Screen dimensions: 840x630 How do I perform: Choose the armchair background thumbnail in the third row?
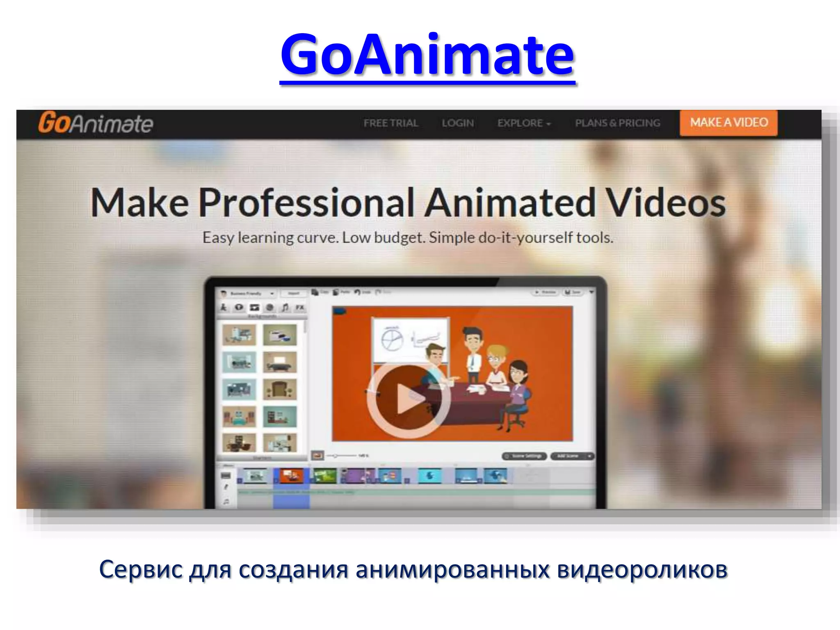pos(280,390)
